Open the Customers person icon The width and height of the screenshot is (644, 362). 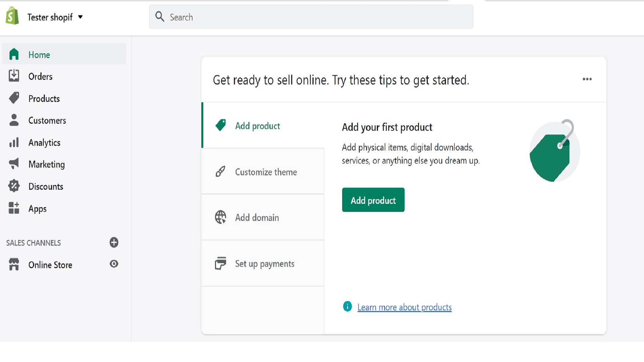coord(14,120)
